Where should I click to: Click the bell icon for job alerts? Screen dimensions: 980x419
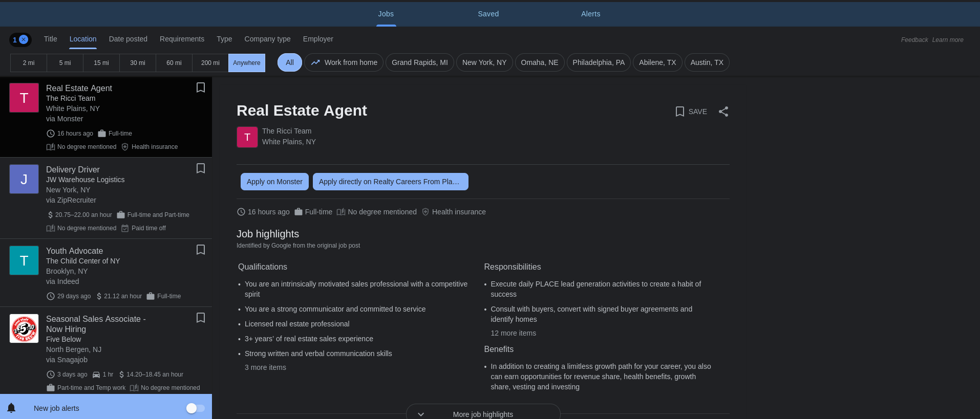[x=11, y=408]
